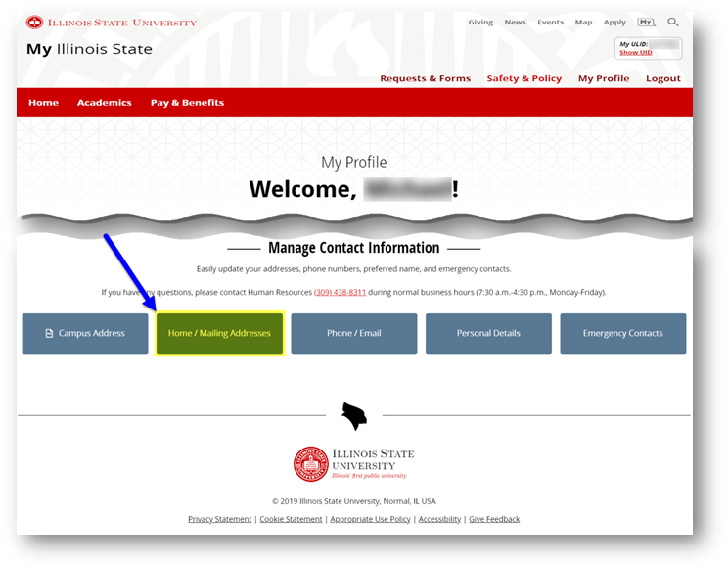
Task: Open Home / Mailing Addresses
Action: 219,333
